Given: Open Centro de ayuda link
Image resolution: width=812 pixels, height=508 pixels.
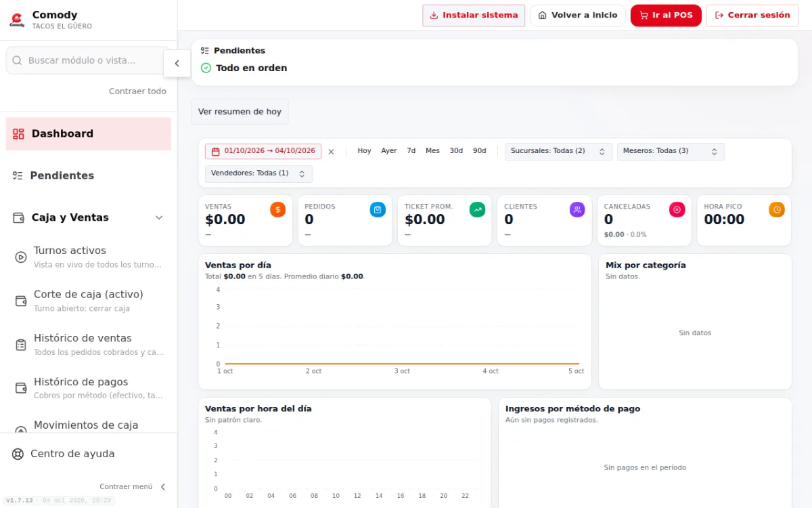Looking at the screenshot, I should pos(89,454).
